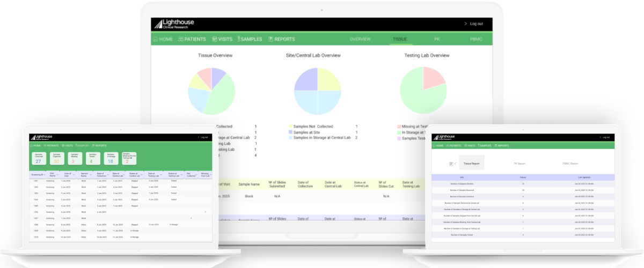
Task: Click the Home icon in center monitor navbar
Action: (156, 39)
